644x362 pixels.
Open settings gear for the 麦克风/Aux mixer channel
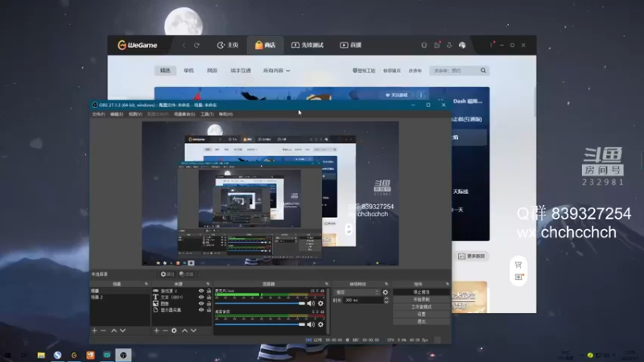pyautogui.click(x=320, y=303)
